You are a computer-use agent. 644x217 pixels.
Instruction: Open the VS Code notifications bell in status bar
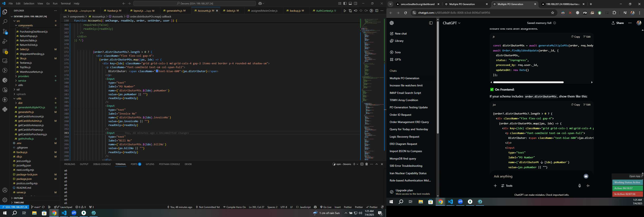(382, 207)
